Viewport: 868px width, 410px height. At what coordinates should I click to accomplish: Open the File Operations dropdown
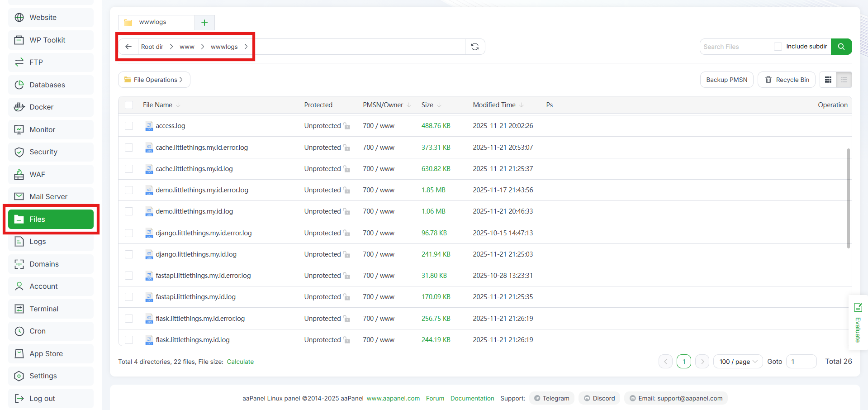click(x=154, y=80)
